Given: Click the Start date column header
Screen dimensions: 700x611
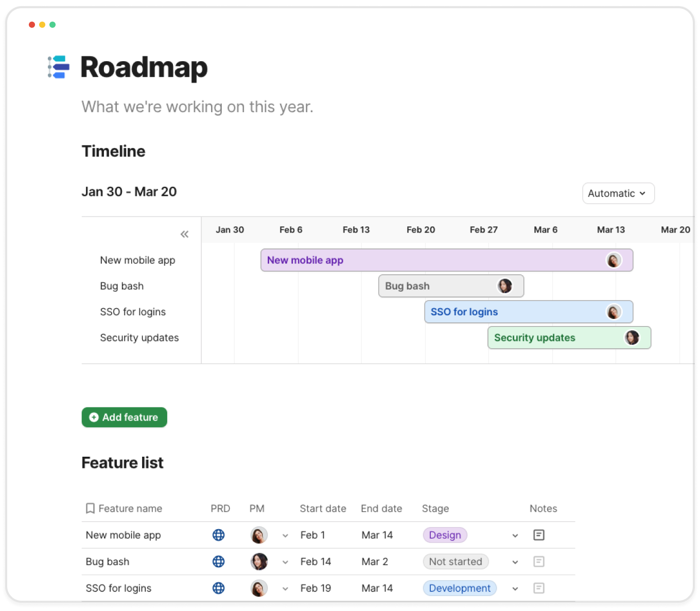Looking at the screenshot, I should pyautogui.click(x=323, y=509).
